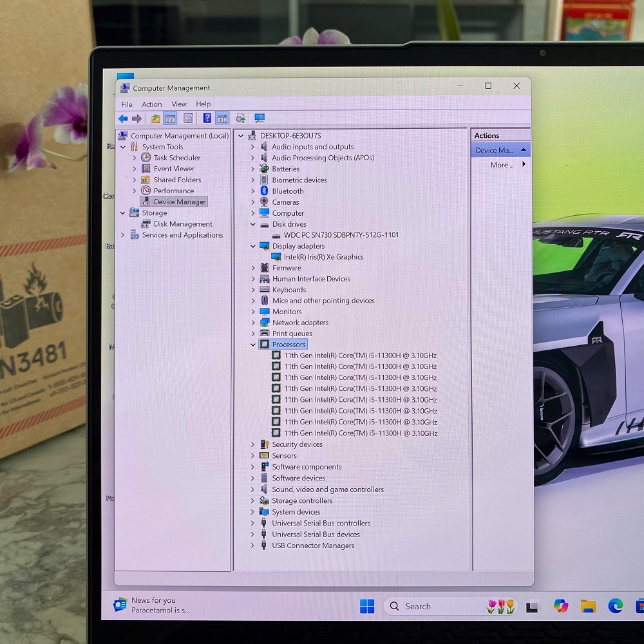Click the blue Help question mark icon

(207, 118)
